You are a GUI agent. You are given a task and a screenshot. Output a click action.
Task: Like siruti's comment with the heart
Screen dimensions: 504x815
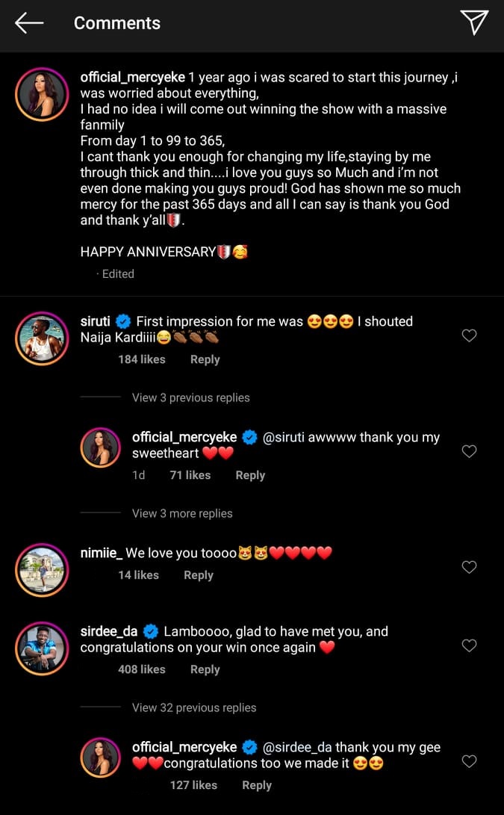click(469, 336)
